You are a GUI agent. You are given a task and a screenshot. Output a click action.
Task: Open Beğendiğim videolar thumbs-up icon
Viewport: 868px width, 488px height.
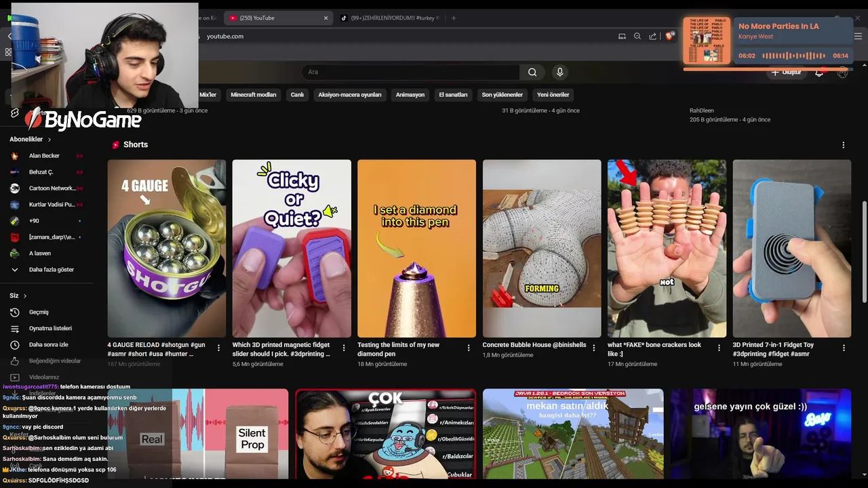click(x=14, y=361)
